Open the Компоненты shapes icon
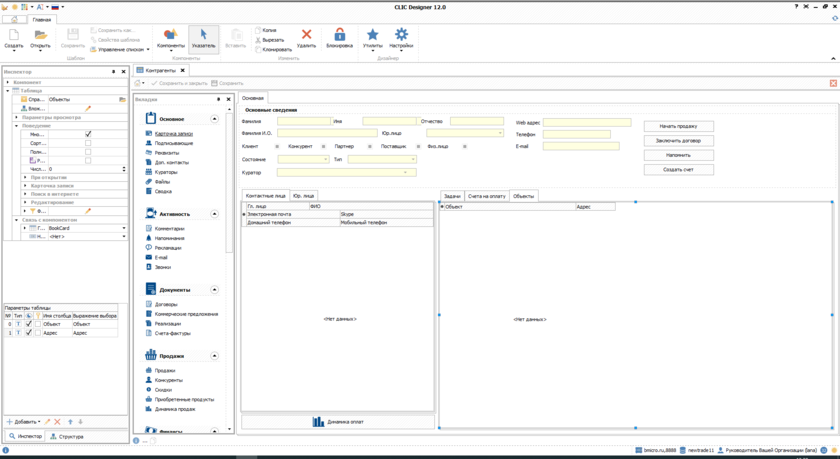This screenshot has width=840, height=459. click(x=170, y=35)
